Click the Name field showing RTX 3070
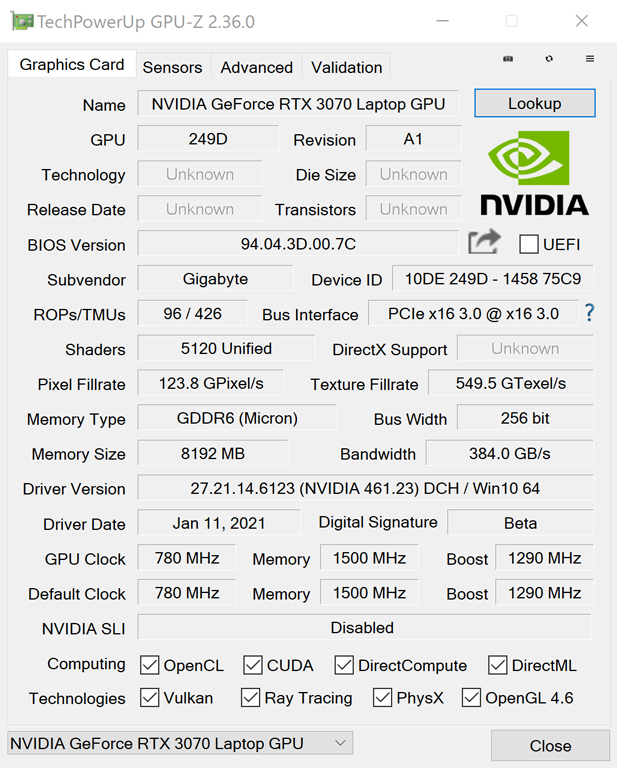 pyautogui.click(x=298, y=104)
